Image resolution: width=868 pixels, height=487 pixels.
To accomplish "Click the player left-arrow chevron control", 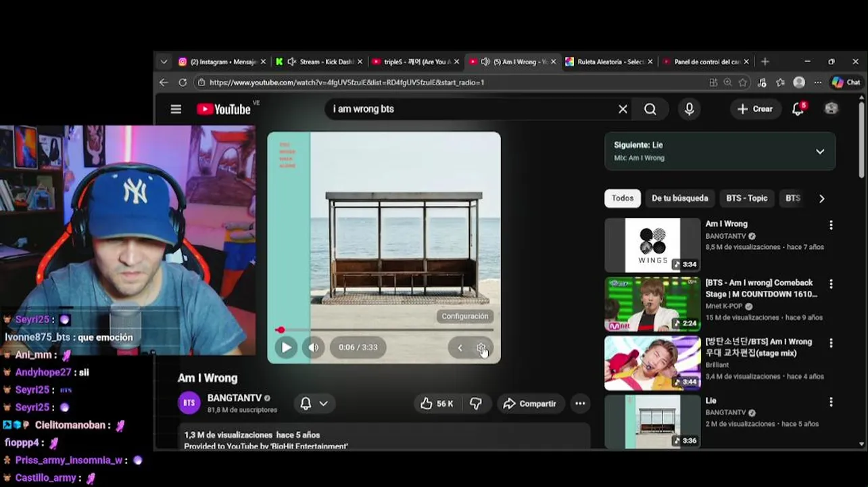I will (x=460, y=348).
